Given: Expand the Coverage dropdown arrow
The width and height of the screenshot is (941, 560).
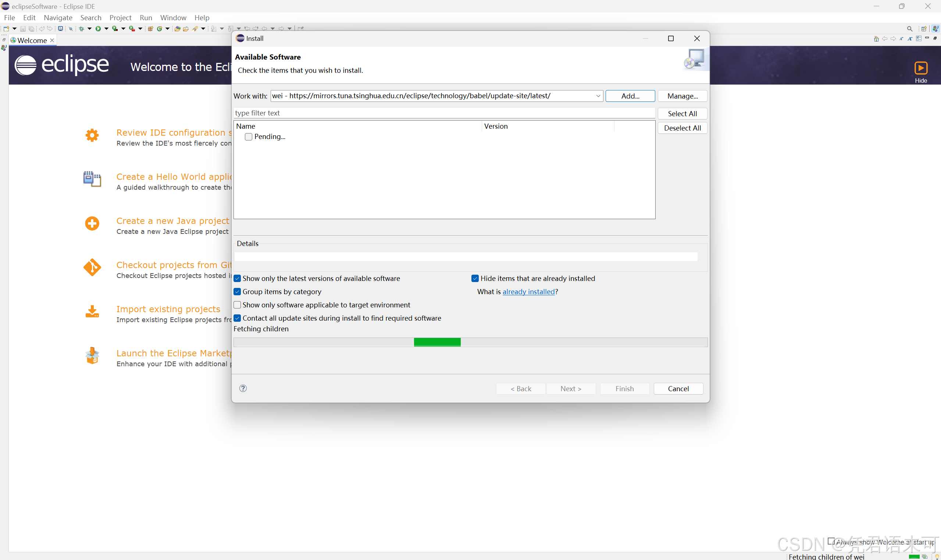Looking at the screenshot, I should pyautogui.click(x=124, y=29).
